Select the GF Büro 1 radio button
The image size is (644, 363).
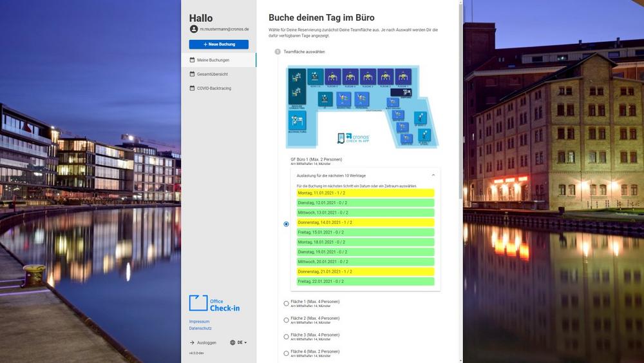coord(287,224)
